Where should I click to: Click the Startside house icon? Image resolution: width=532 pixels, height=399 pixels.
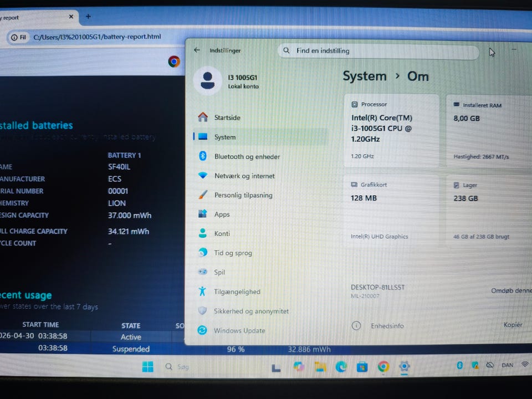click(203, 117)
